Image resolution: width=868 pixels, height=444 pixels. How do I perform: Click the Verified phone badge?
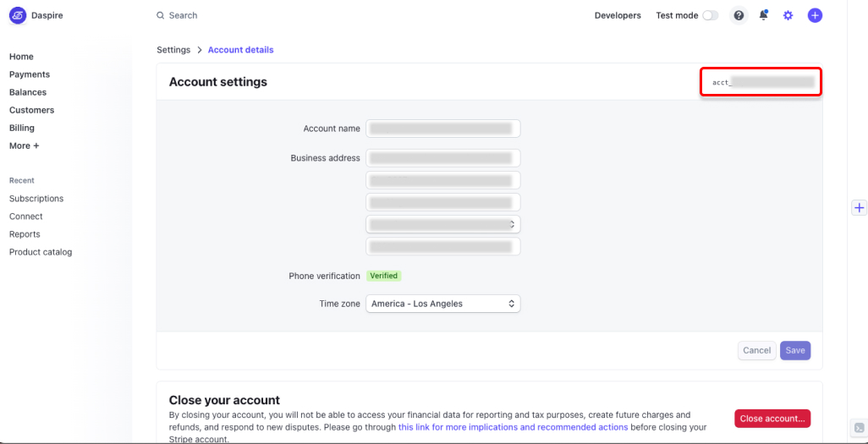[x=383, y=276]
